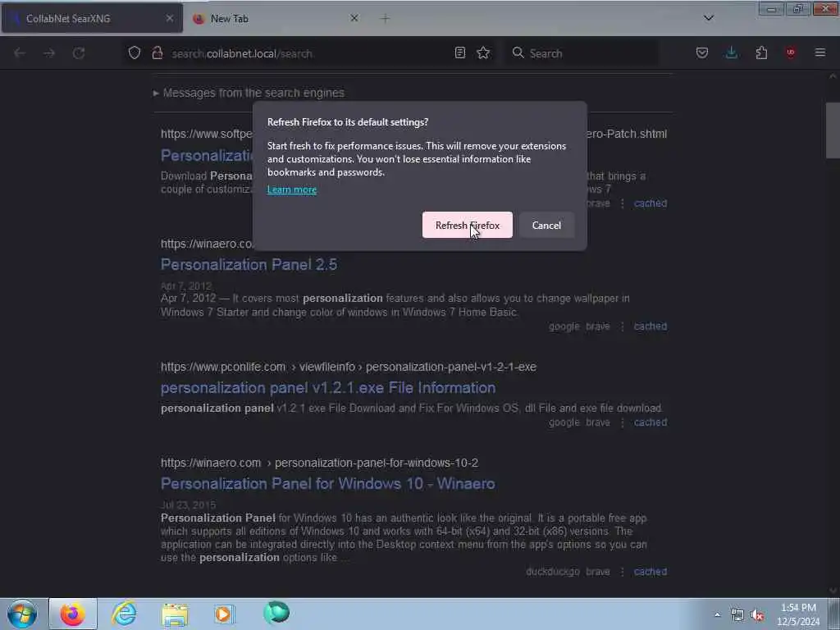Open the network status tray icon
Image resolution: width=840 pixels, height=630 pixels.
point(737,615)
